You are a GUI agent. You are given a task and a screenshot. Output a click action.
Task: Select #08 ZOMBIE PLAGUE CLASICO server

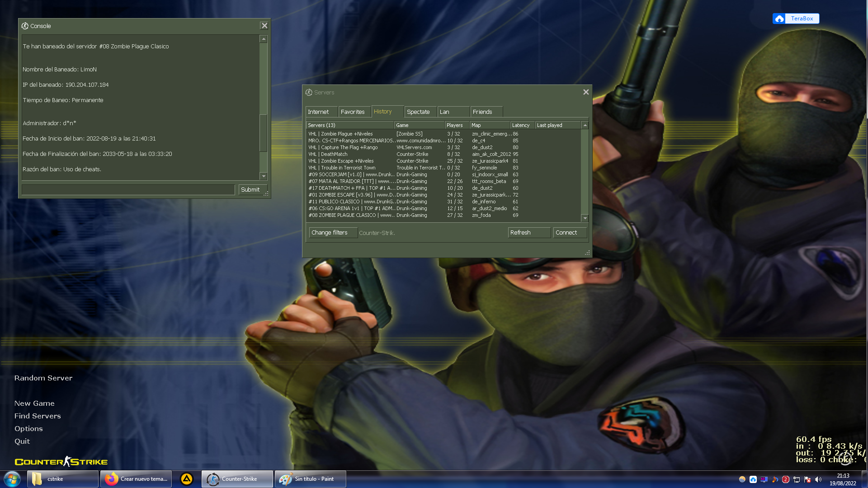(443, 215)
